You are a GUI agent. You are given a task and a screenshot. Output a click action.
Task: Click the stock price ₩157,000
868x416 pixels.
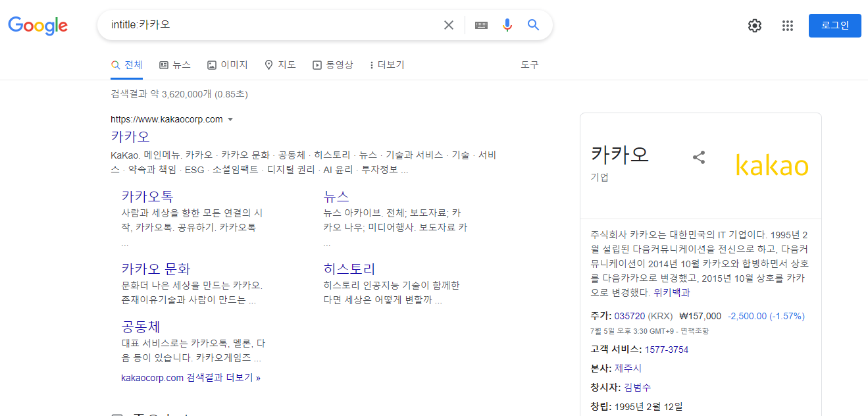coord(700,316)
